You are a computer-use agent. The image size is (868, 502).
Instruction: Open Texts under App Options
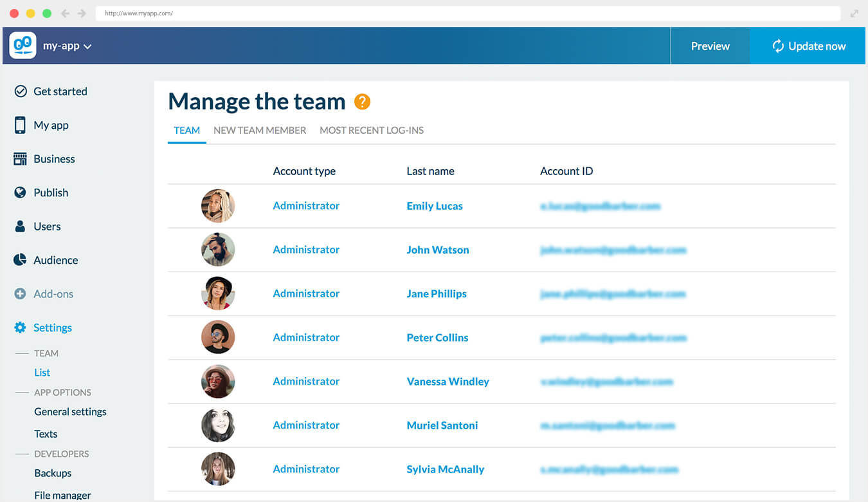pyautogui.click(x=46, y=434)
